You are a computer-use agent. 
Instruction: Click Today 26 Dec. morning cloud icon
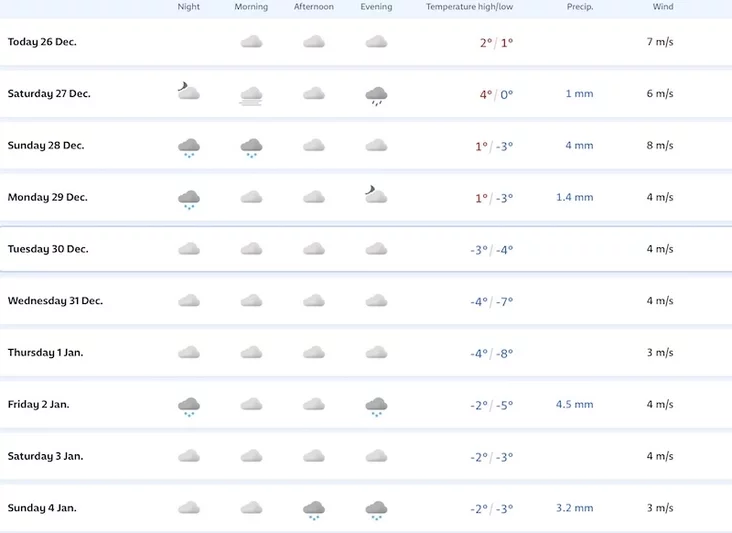[251, 42]
